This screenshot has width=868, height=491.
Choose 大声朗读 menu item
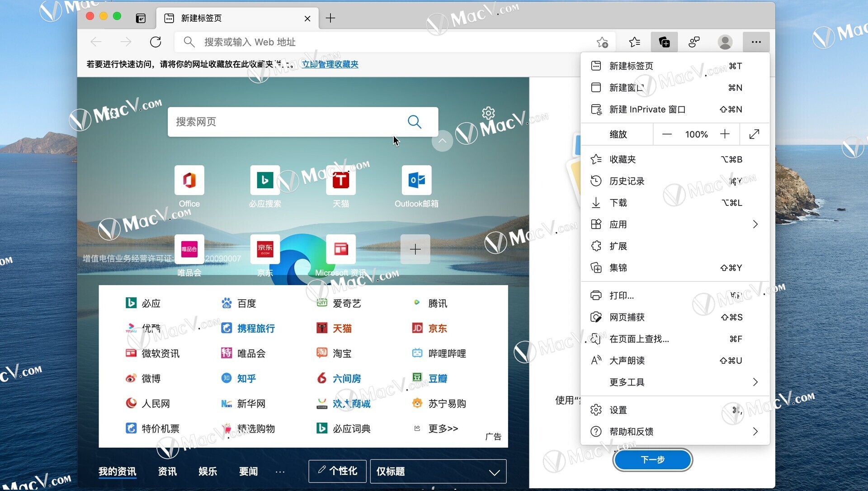point(675,361)
